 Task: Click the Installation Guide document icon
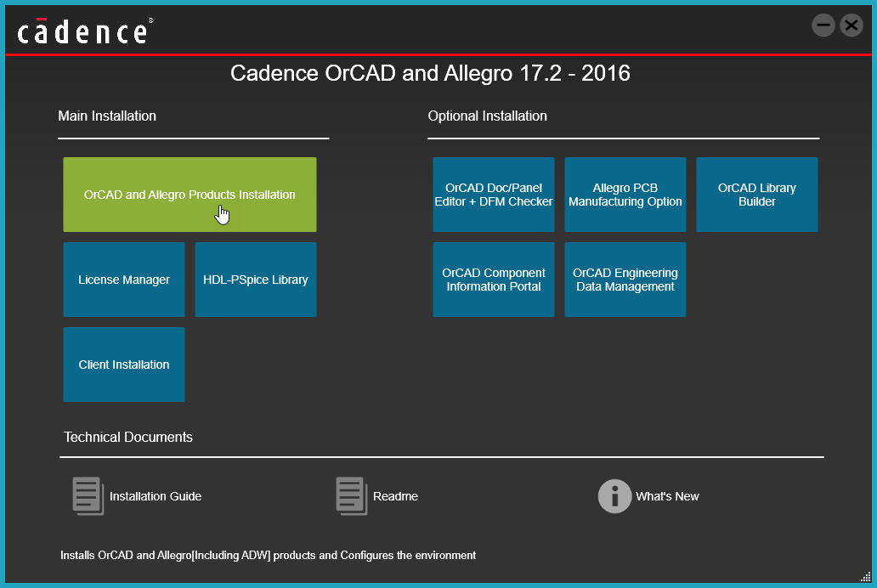tap(88, 496)
